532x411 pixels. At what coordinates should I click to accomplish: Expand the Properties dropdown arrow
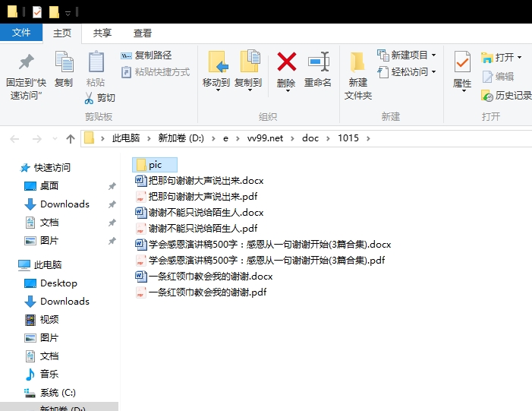[464, 91]
